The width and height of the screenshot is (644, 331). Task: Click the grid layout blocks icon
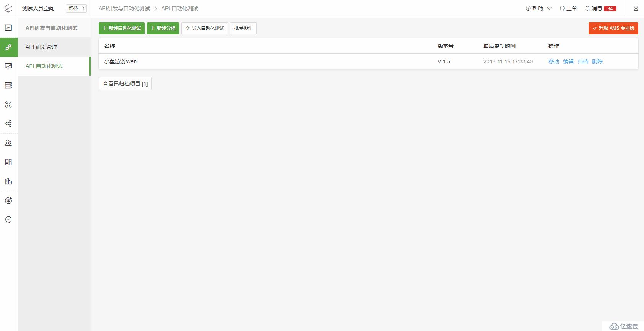8,162
